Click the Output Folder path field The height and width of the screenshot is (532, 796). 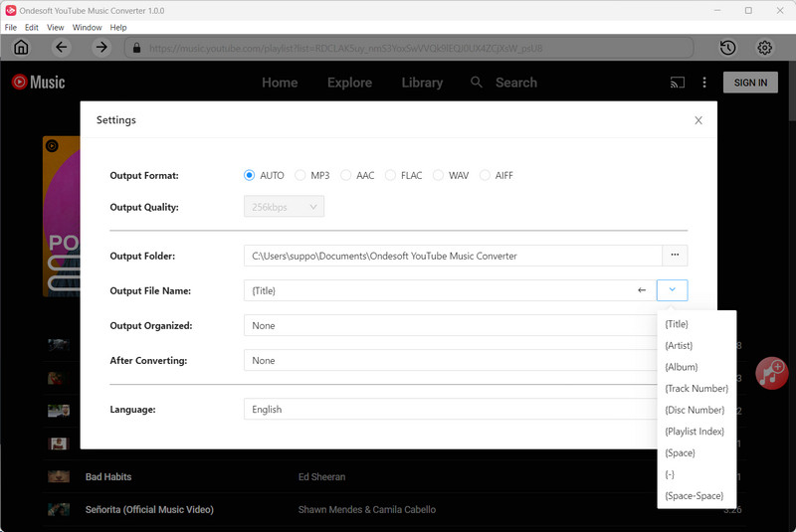coord(453,256)
